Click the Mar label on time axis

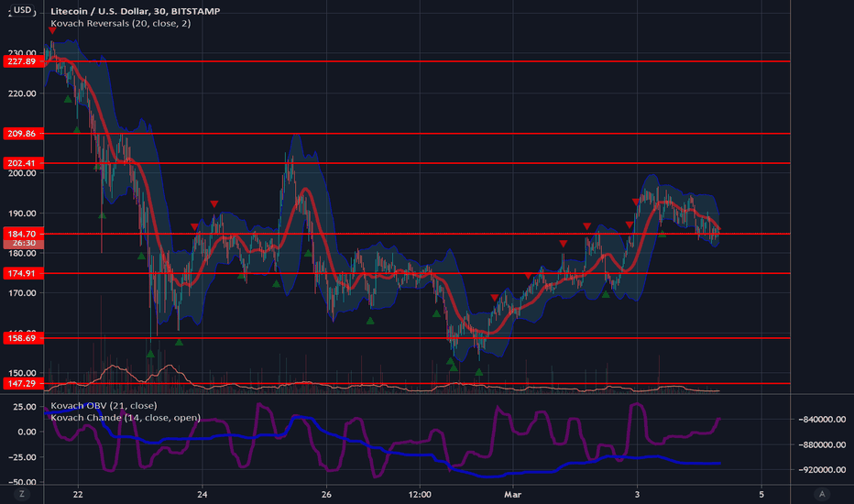click(x=512, y=495)
